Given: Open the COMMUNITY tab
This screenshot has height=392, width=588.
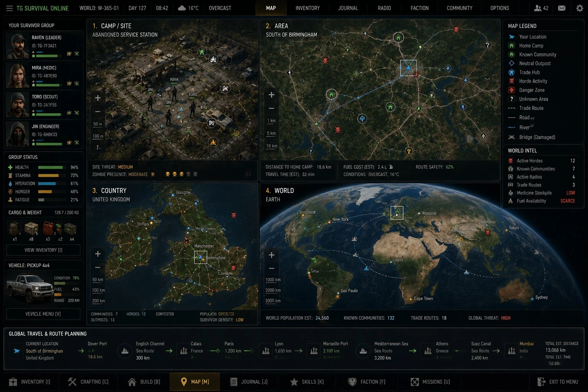Looking at the screenshot, I should pyautogui.click(x=459, y=8).
